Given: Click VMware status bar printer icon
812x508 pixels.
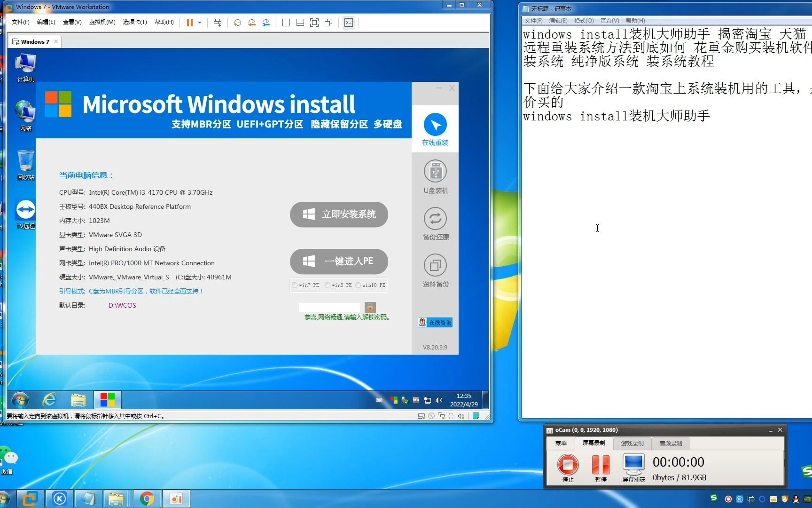Looking at the screenshot, I should [451, 416].
